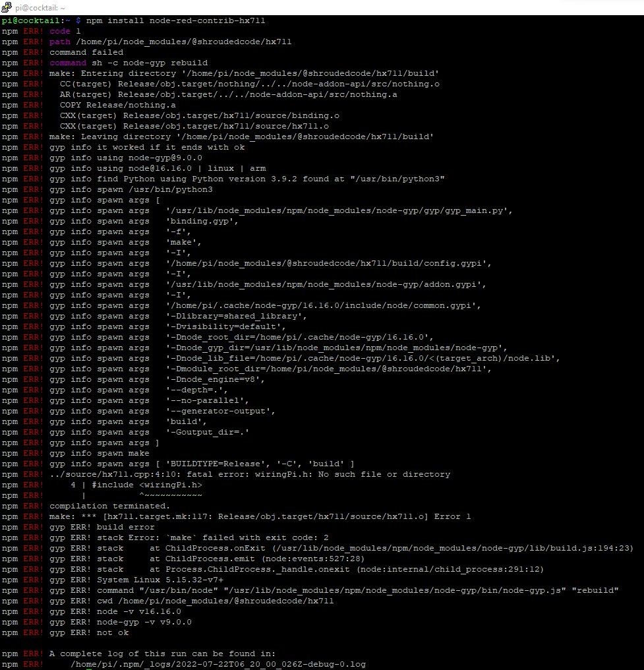The width and height of the screenshot is (644, 670).
Task: Click the '--generator-output' argument
Action: pos(220,411)
